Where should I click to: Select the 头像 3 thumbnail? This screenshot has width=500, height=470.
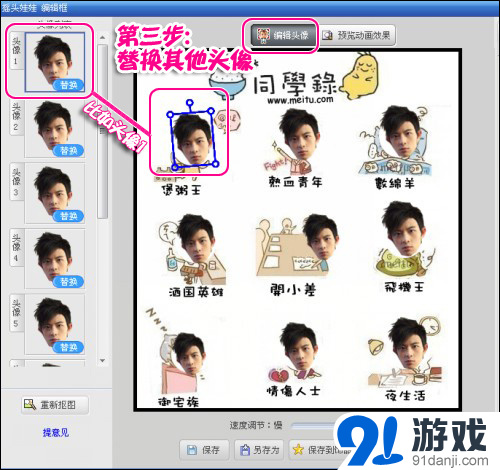55,193
